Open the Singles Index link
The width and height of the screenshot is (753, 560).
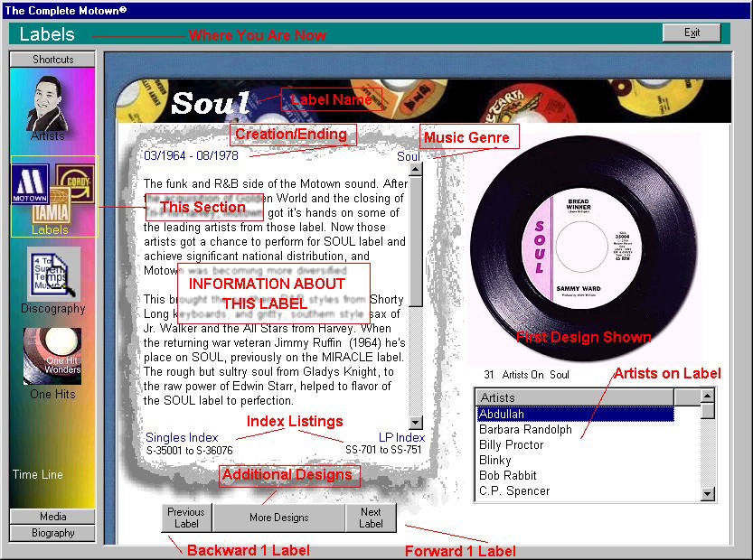pyautogui.click(x=182, y=438)
